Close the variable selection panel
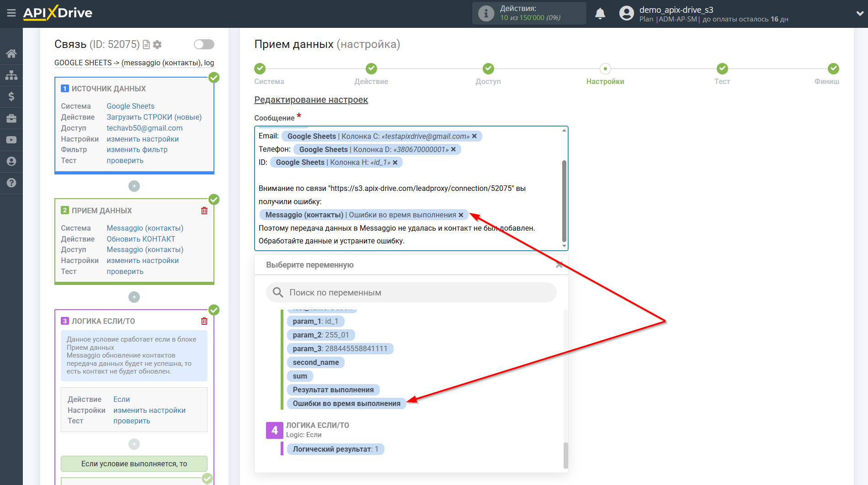Screen dimensions: 868x485 [559, 265]
